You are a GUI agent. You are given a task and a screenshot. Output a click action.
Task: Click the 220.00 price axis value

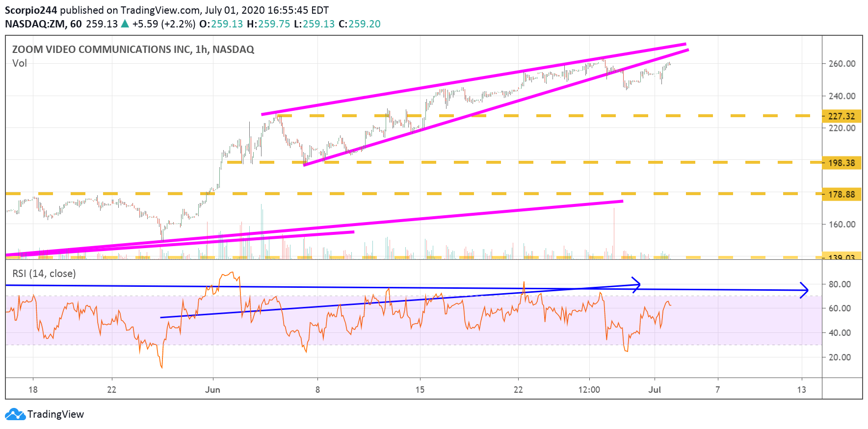(842, 128)
